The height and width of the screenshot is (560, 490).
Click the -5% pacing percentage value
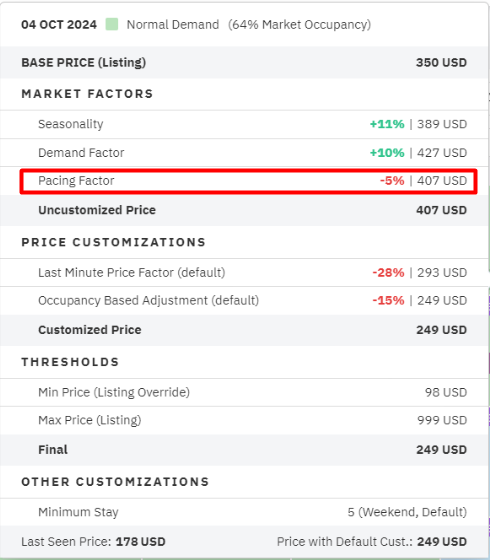(392, 181)
